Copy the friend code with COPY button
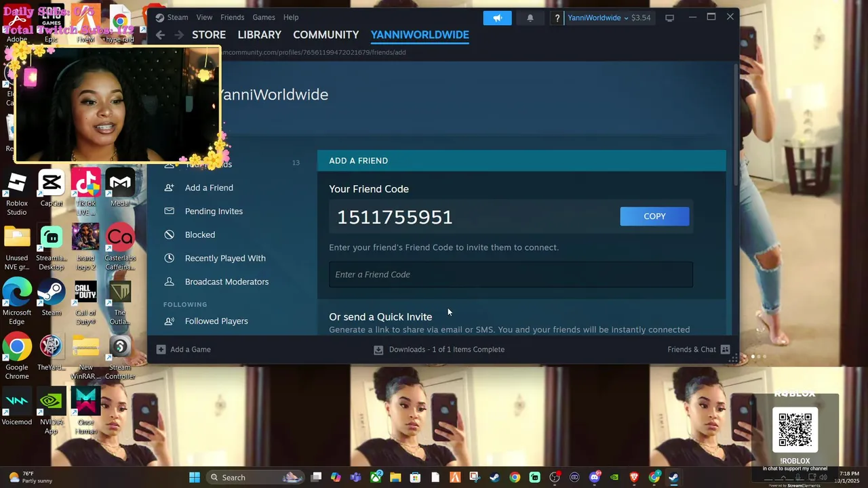The image size is (868, 488). (654, 216)
